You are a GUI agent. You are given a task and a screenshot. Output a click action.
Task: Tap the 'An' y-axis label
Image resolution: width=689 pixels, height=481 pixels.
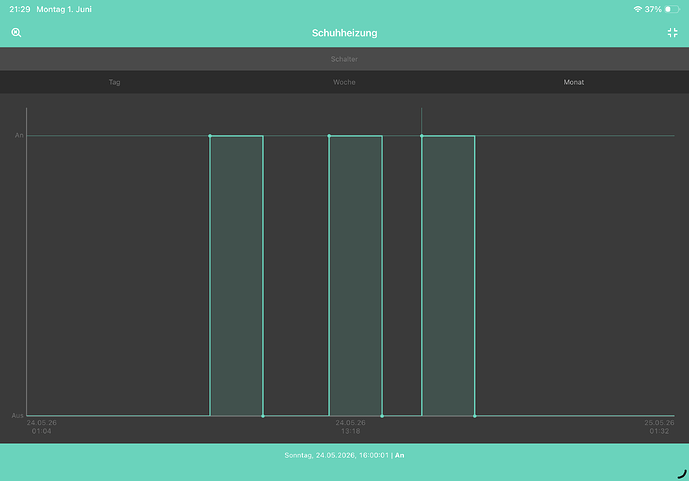[x=19, y=135]
